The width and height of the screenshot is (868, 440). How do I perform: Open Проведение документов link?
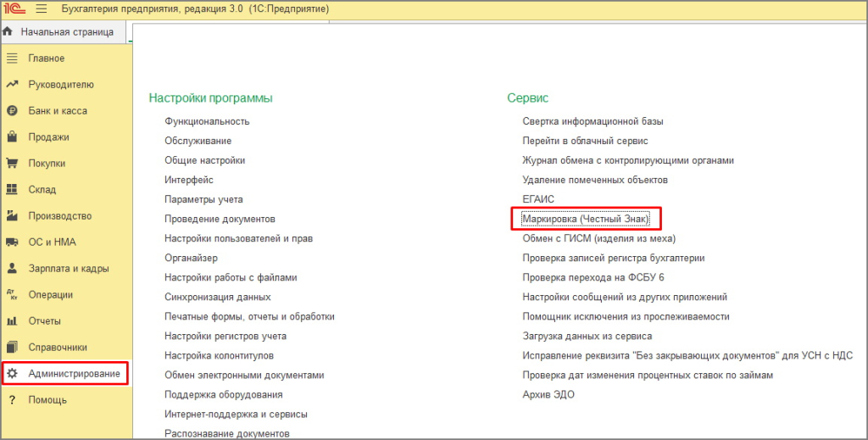click(x=220, y=219)
